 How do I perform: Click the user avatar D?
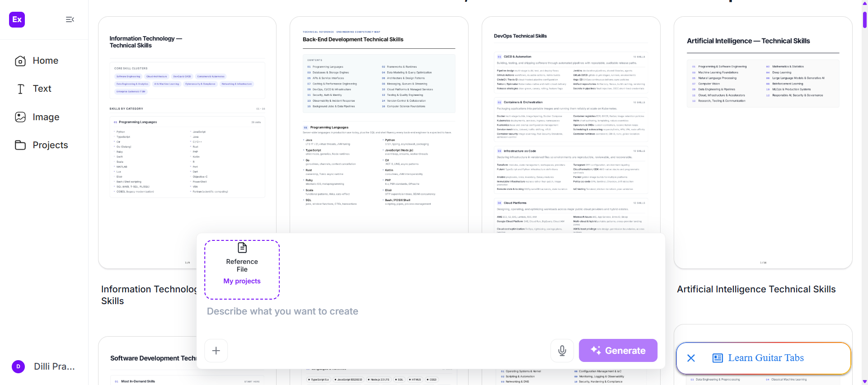[18, 366]
